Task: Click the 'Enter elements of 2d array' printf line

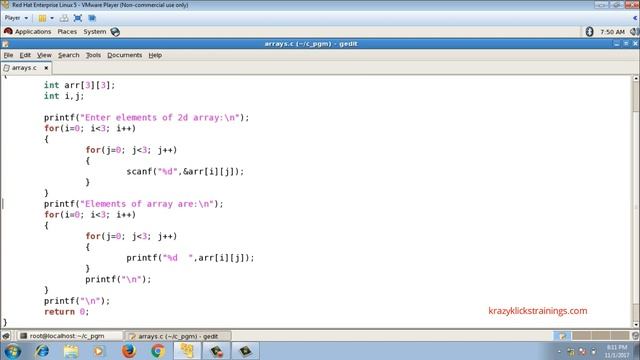Action: (147, 118)
